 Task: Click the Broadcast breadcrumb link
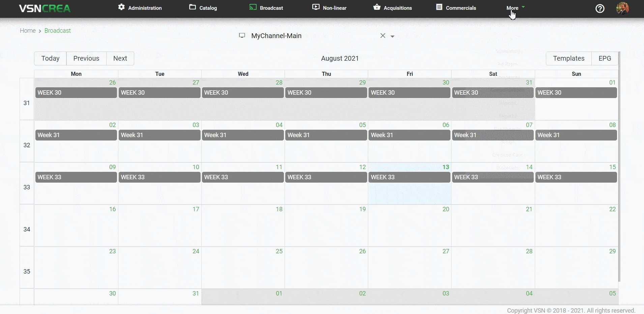point(58,31)
